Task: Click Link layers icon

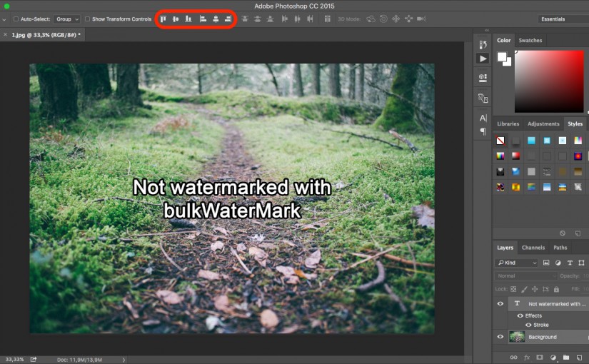Action: tap(513, 358)
